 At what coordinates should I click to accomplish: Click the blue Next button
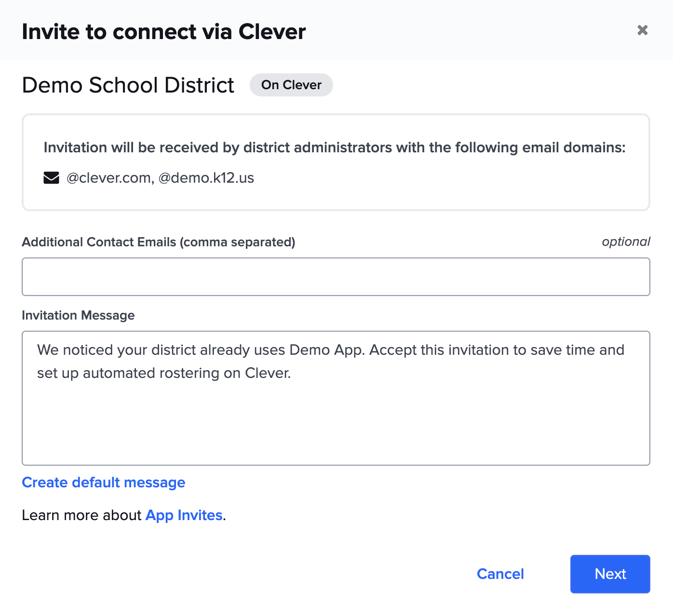point(610,574)
